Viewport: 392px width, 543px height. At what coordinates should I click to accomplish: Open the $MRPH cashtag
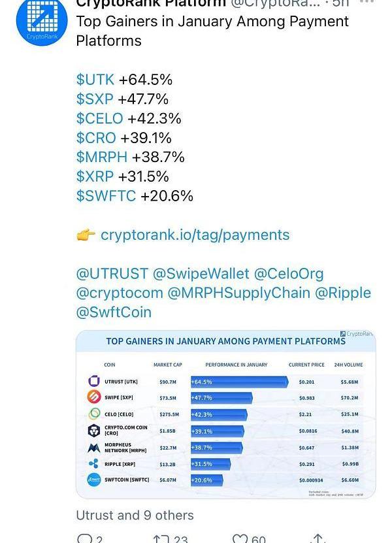click(101, 157)
